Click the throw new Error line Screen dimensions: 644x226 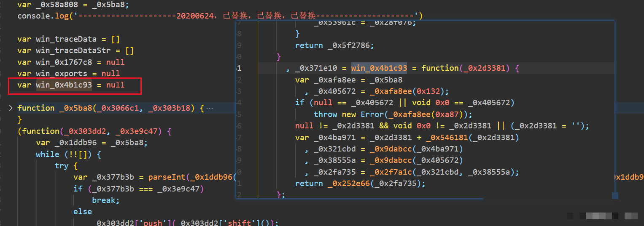coord(392,114)
